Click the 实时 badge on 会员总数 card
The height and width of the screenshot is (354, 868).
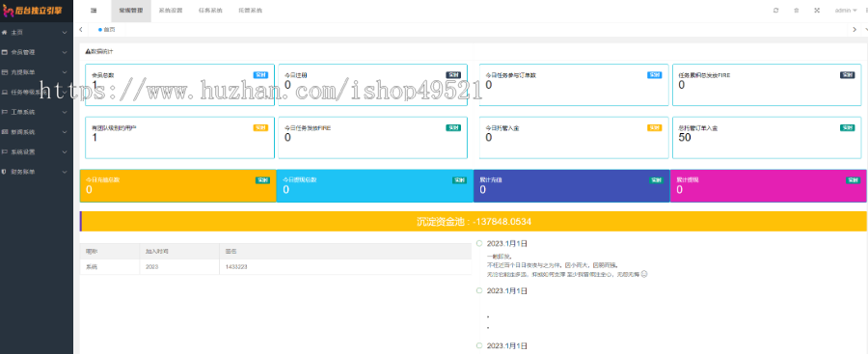[260, 75]
